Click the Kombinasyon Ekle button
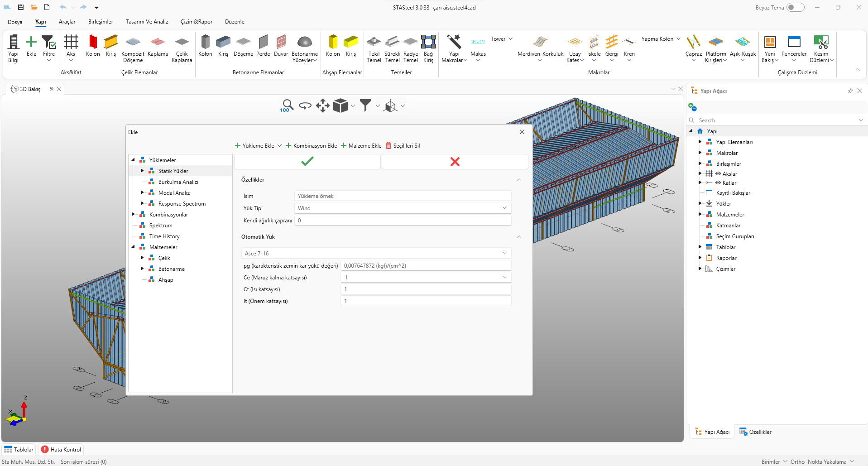The width and height of the screenshot is (868, 466). pyautogui.click(x=311, y=145)
